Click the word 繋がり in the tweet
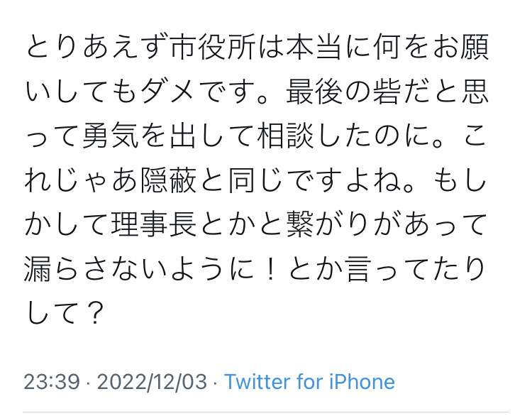Viewport: 532px width, 416px height. tap(329, 225)
